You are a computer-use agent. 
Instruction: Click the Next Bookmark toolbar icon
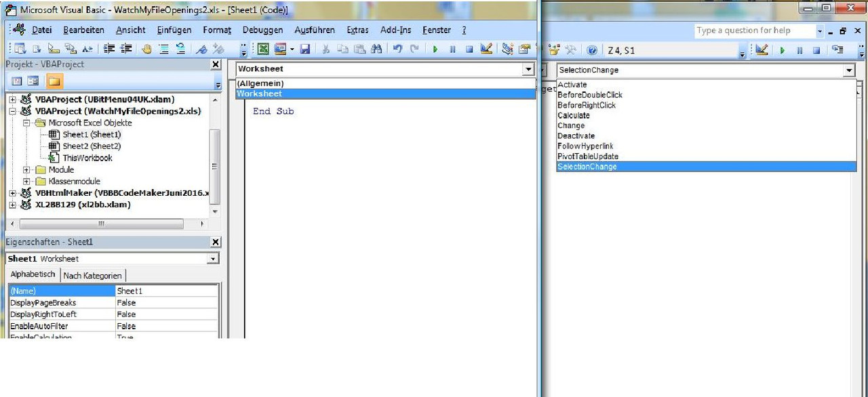pos(218,49)
